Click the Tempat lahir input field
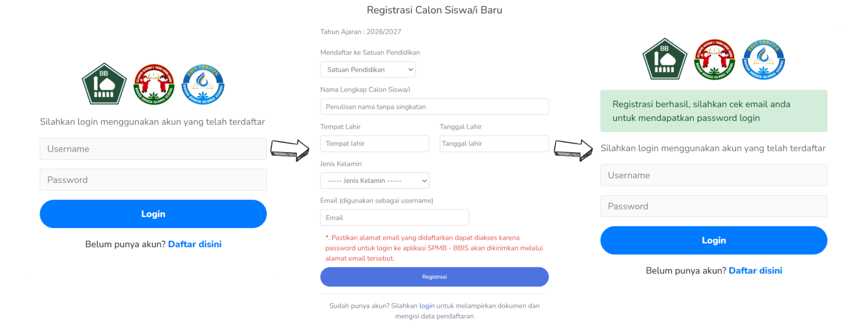Screen dimensions: 868x323 click(x=374, y=144)
